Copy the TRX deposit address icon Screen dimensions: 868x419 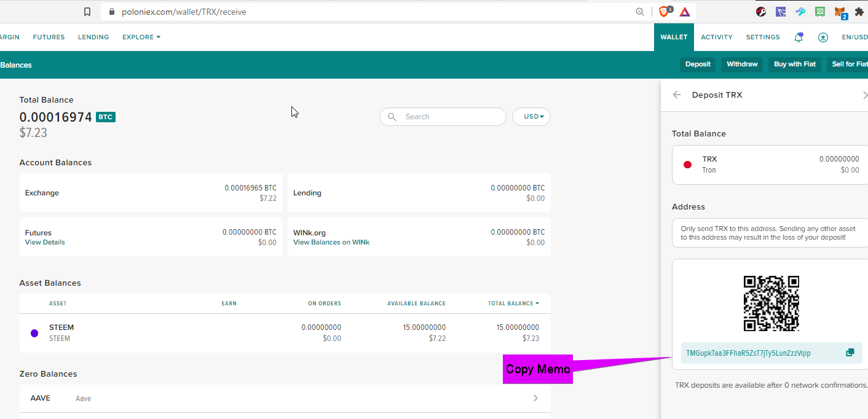850,353
